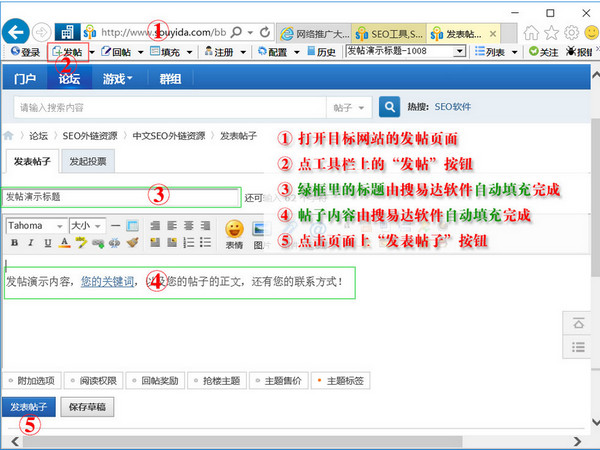Expand the 抢楼主题 section
Image resolution: width=600 pixels, height=450 pixels.
217,381
